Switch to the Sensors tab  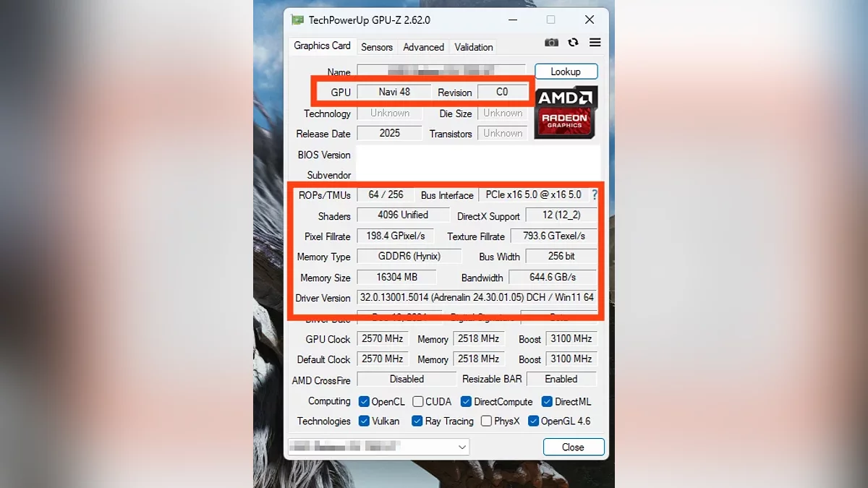377,47
